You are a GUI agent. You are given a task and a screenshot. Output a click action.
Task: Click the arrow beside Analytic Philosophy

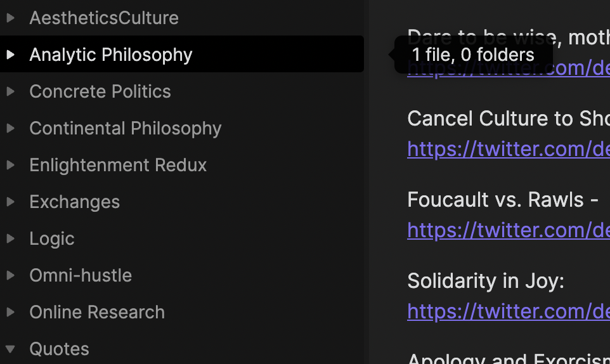pos(10,55)
